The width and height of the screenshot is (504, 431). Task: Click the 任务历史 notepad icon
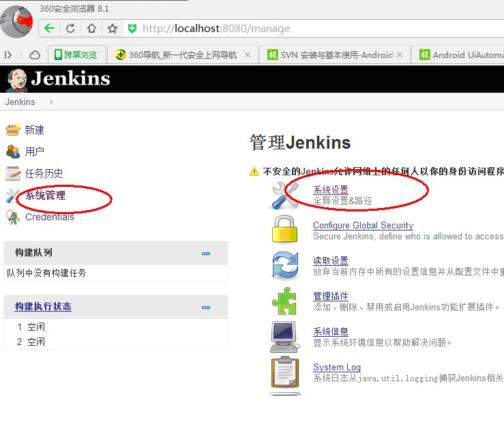(13, 173)
